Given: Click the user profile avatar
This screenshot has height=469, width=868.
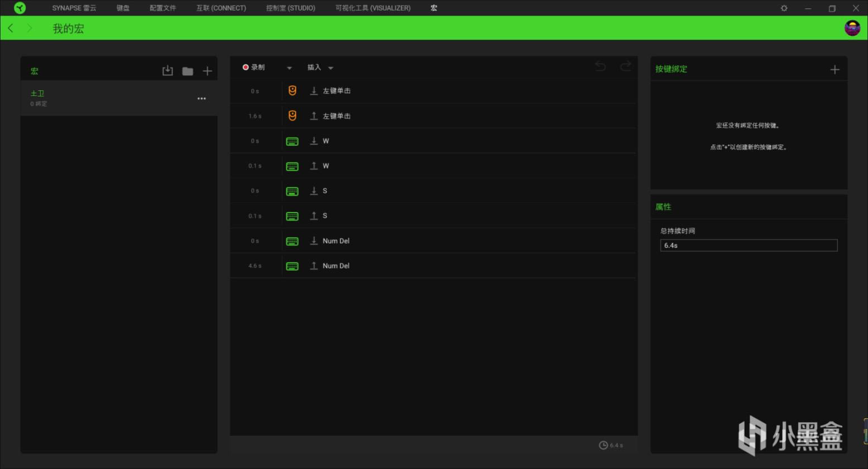Looking at the screenshot, I should tap(852, 28).
